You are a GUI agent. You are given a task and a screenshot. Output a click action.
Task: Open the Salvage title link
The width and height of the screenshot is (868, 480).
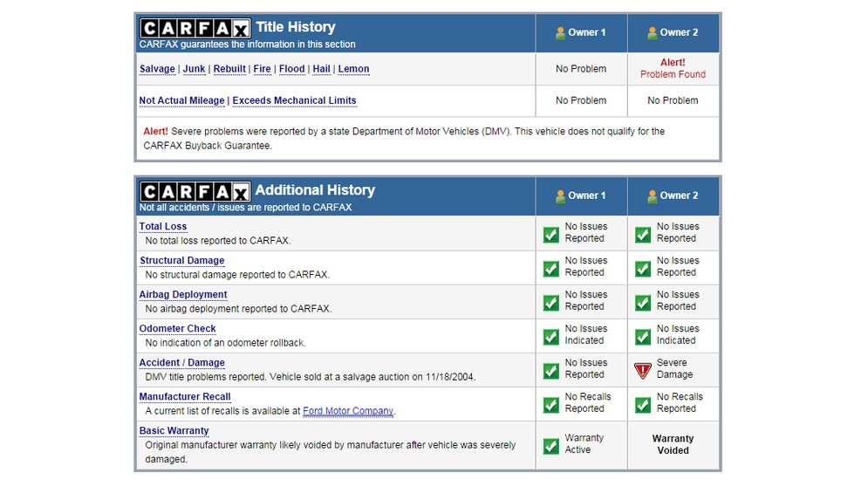(157, 69)
